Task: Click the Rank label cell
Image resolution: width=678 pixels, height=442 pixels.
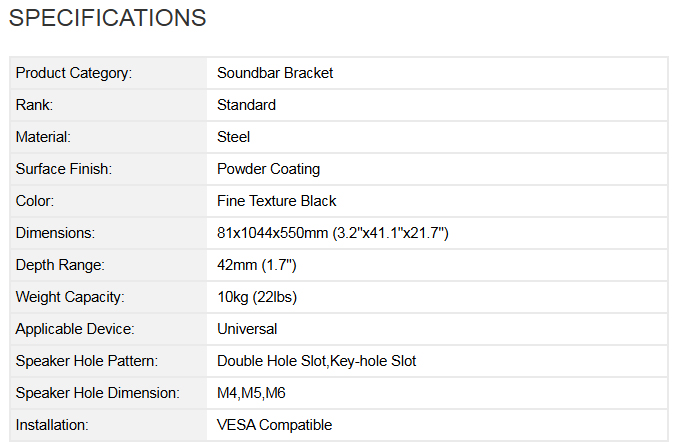Action: [34, 105]
